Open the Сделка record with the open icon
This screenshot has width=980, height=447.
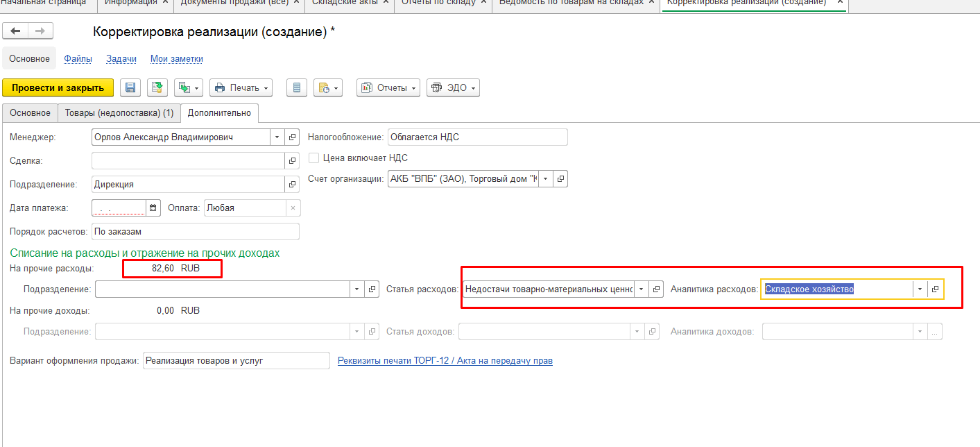pos(292,161)
